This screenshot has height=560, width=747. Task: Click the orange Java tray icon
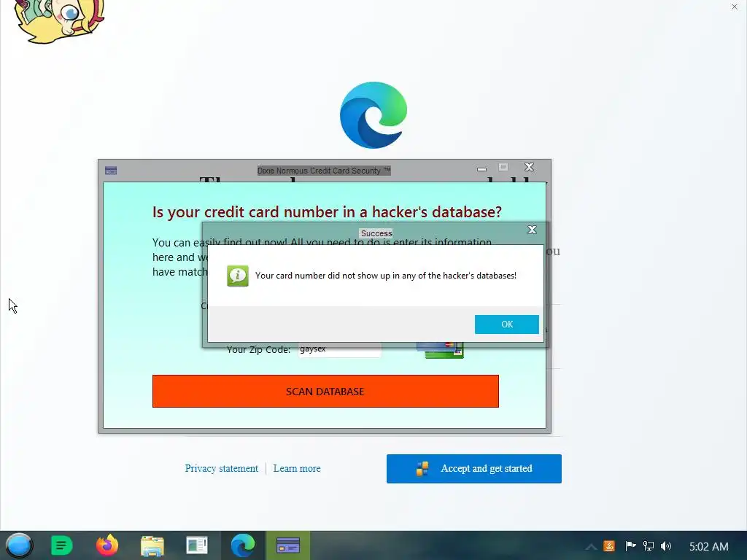[609, 546]
